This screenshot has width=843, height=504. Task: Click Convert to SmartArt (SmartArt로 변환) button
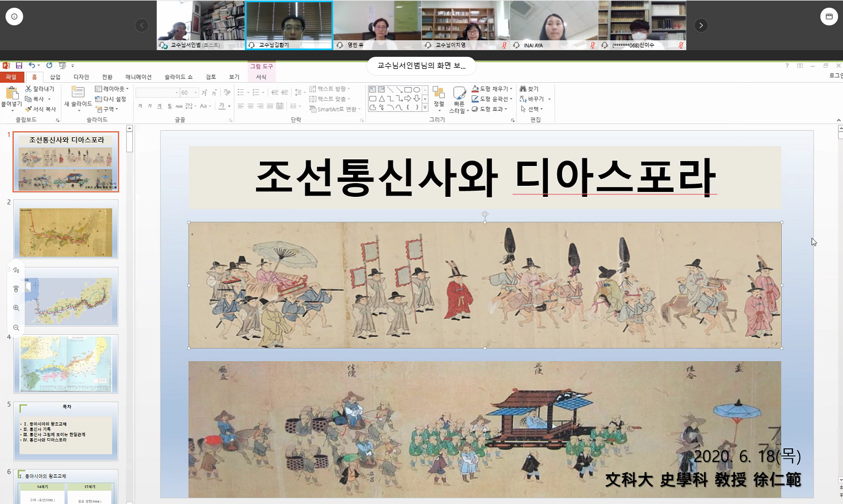pyautogui.click(x=335, y=109)
